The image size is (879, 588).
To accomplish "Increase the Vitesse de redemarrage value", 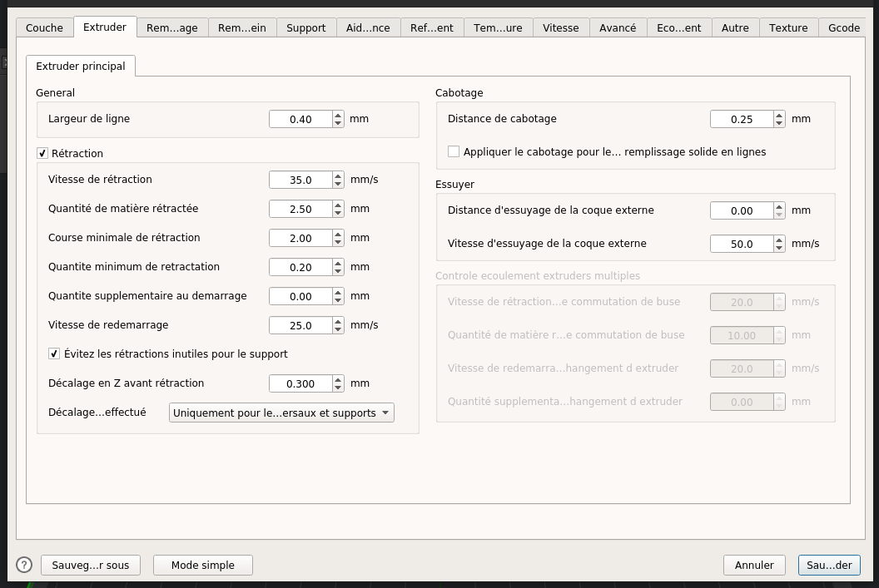I will point(338,321).
